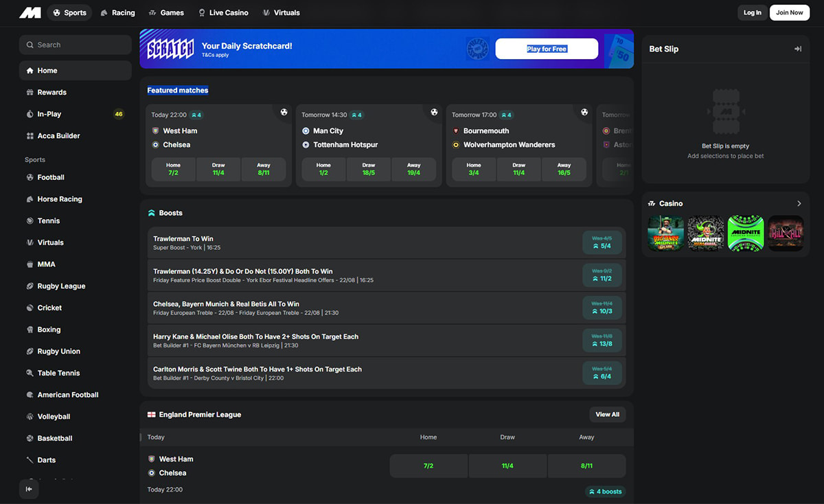Select Draw 11/4 in West Ham featured card
Image resolution: width=824 pixels, height=504 pixels.
(x=218, y=169)
